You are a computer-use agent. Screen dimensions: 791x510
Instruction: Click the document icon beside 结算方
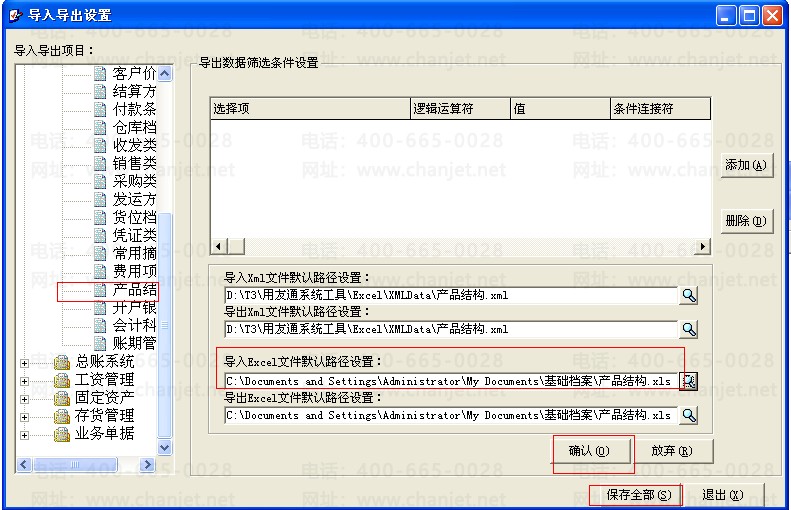pos(100,92)
